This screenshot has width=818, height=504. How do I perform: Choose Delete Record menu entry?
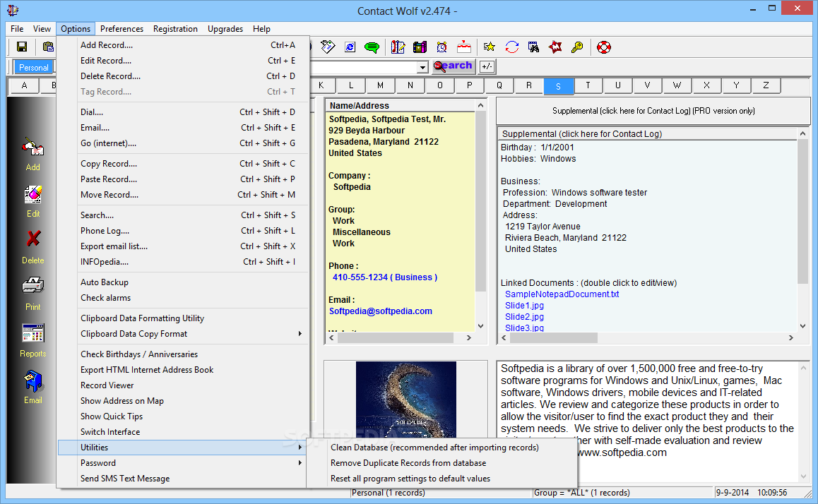[x=183, y=76]
